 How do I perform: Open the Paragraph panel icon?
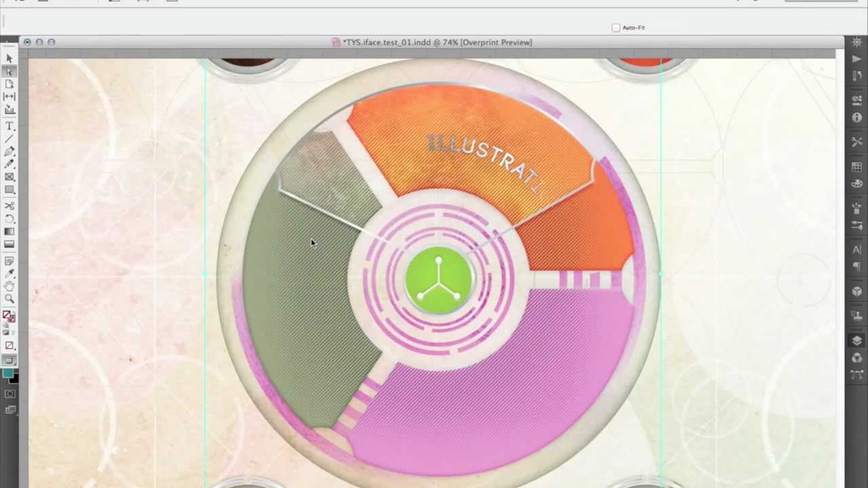click(857, 266)
